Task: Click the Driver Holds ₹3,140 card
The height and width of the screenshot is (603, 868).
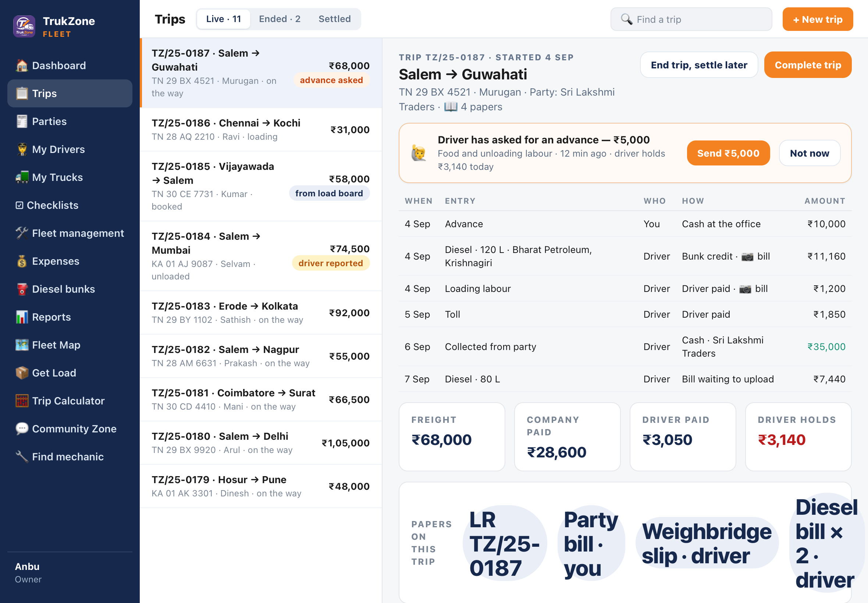Action: tap(798, 437)
